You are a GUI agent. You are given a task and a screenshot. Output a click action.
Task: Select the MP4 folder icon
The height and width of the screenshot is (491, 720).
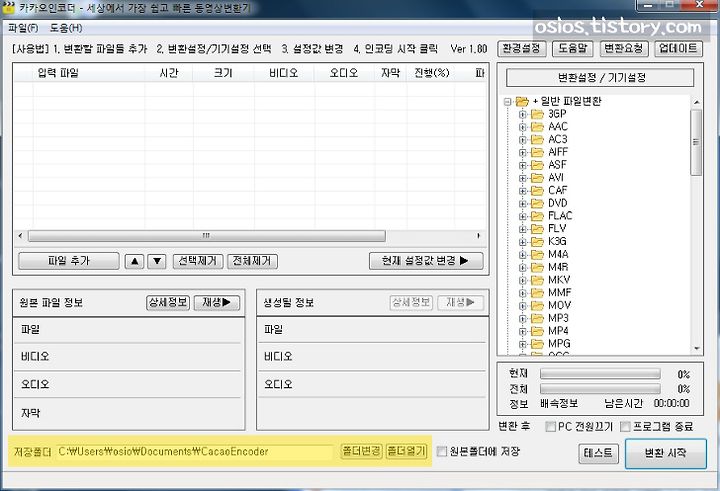[x=537, y=331]
